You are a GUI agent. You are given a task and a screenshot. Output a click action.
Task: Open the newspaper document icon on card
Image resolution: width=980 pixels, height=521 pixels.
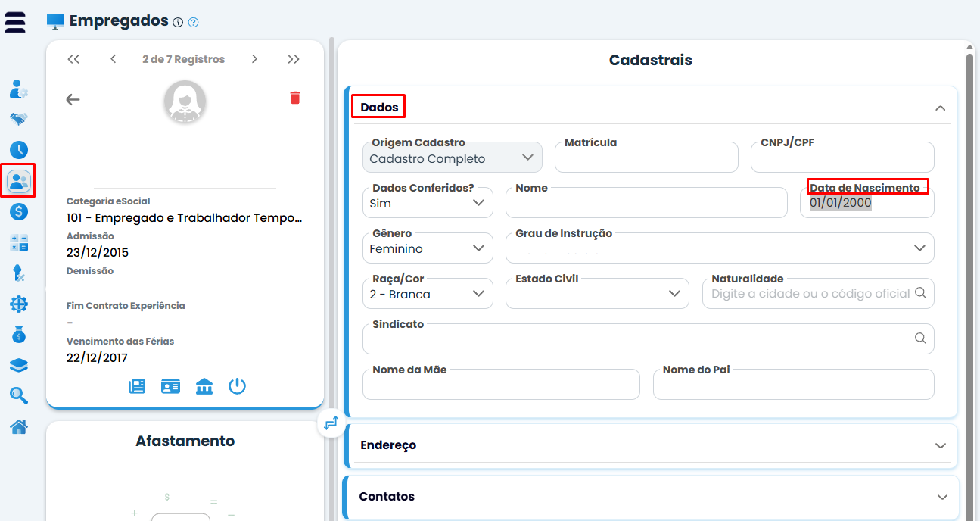click(137, 386)
